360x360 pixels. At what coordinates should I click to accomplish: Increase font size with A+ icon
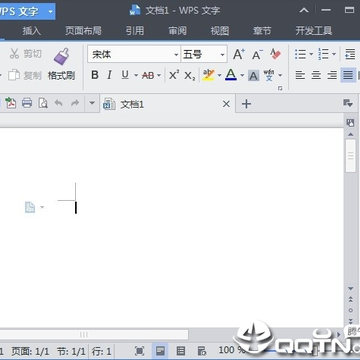coord(239,54)
